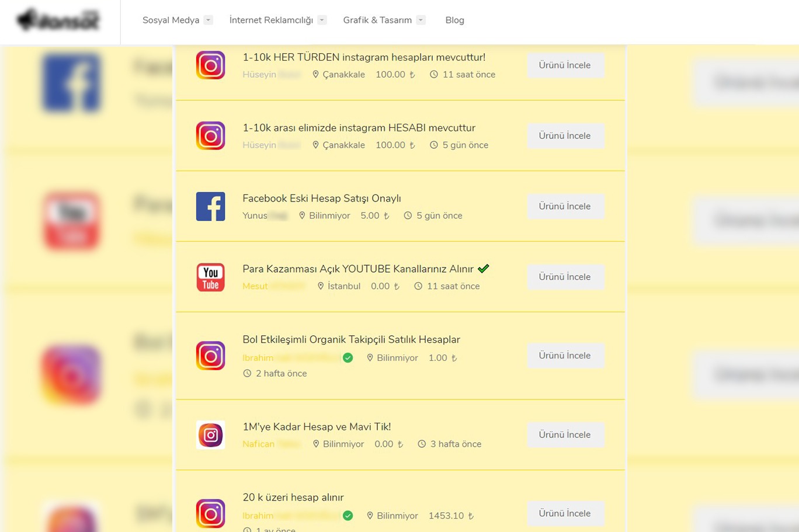Open '1-10k arası elimizde instagram HESABI' title
The image size is (799, 532).
[x=359, y=128]
